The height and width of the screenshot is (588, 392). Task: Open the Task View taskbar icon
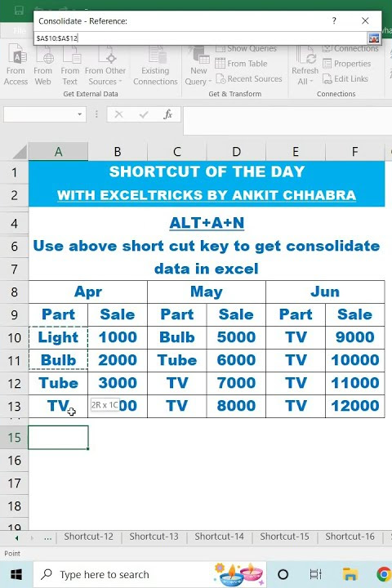tap(316, 574)
